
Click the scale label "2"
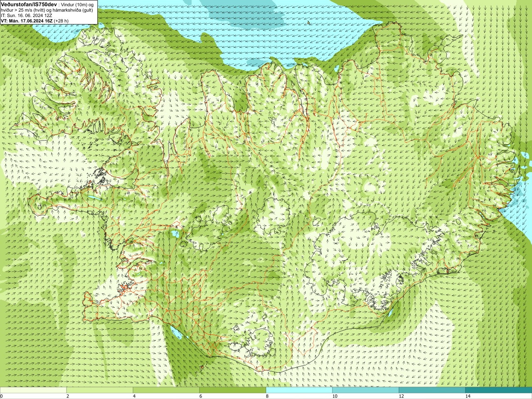(x=68, y=396)
